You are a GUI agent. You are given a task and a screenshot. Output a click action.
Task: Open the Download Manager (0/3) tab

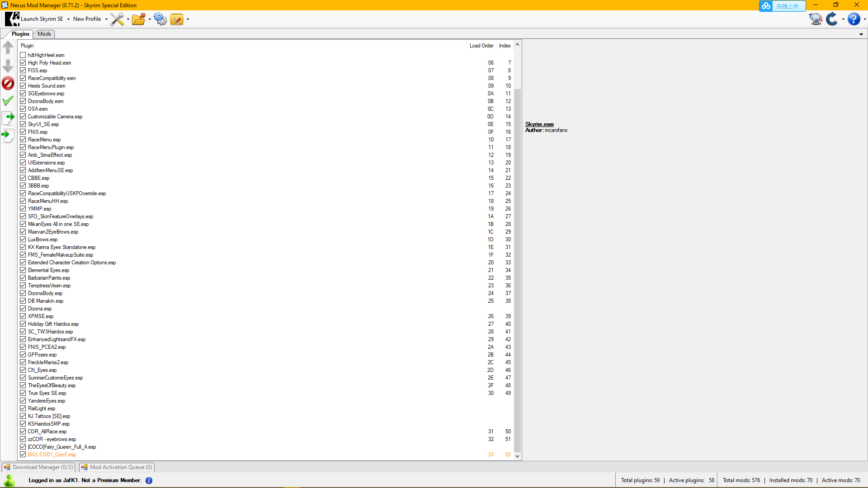(38, 467)
